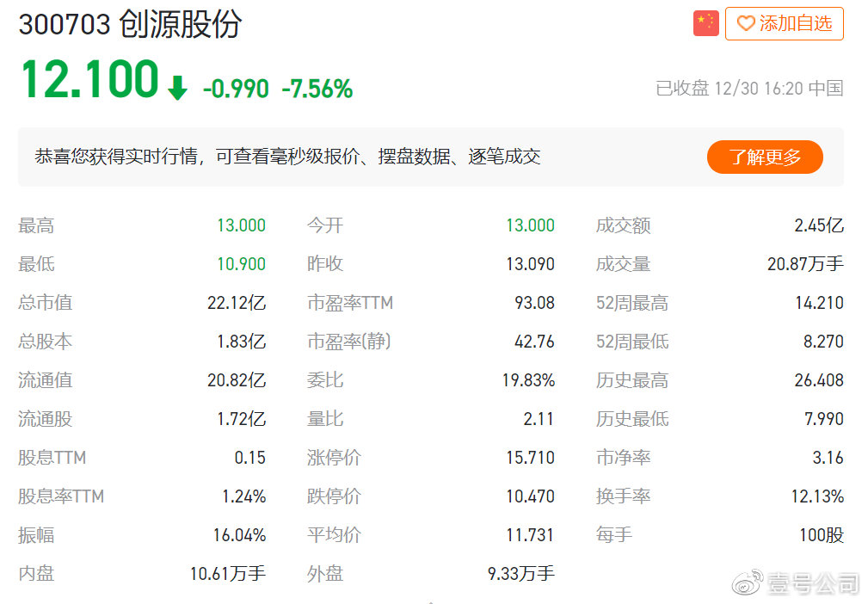This screenshot has width=868, height=604.
Task: Click the 委比 value 19.83%
Action: [529, 380]
